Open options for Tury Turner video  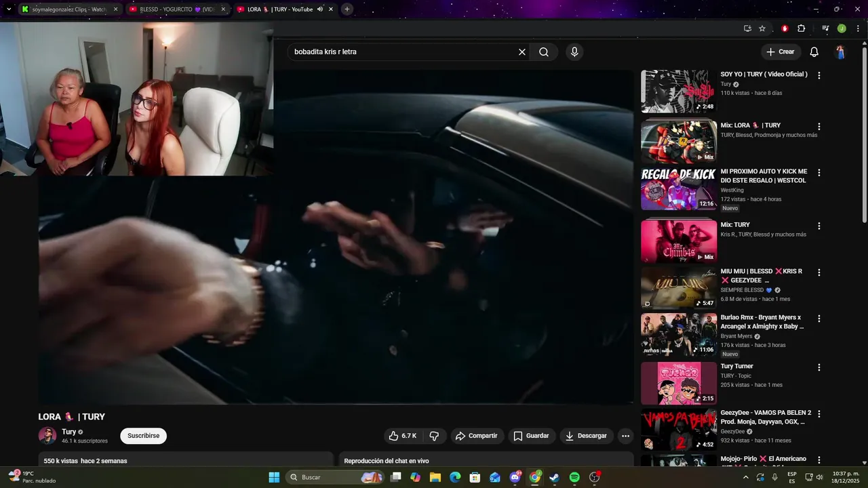coord(819,367)
